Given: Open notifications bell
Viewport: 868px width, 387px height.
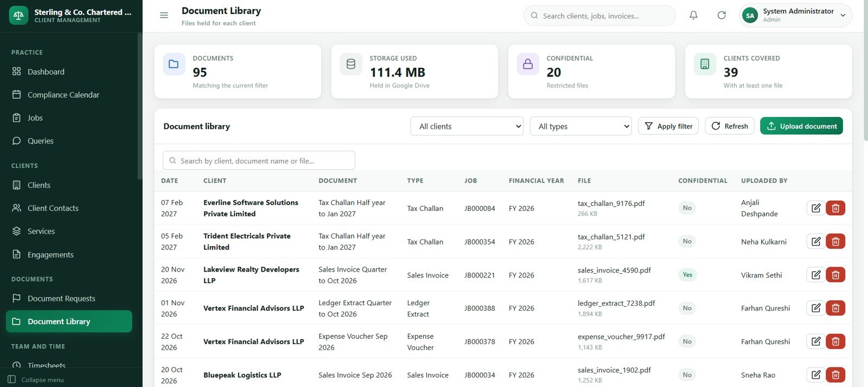Looking at the screenshot, I should (x=693, y=15).
